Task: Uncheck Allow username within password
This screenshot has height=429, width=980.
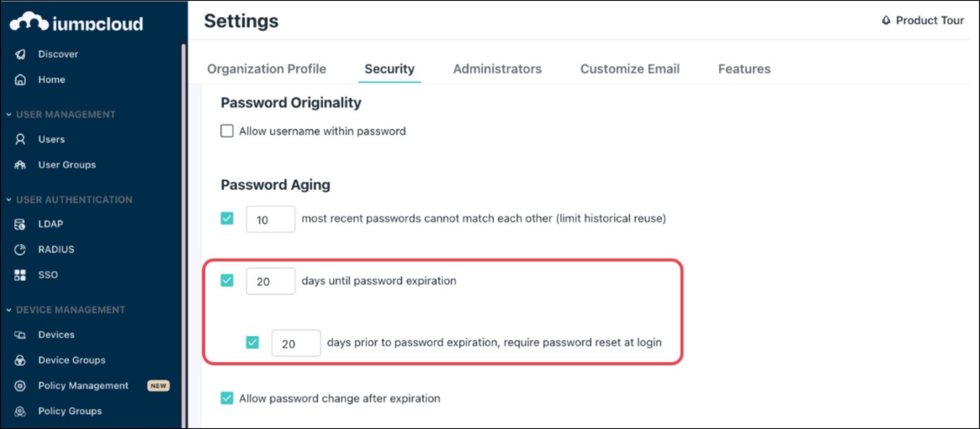Action: [226, 131]
